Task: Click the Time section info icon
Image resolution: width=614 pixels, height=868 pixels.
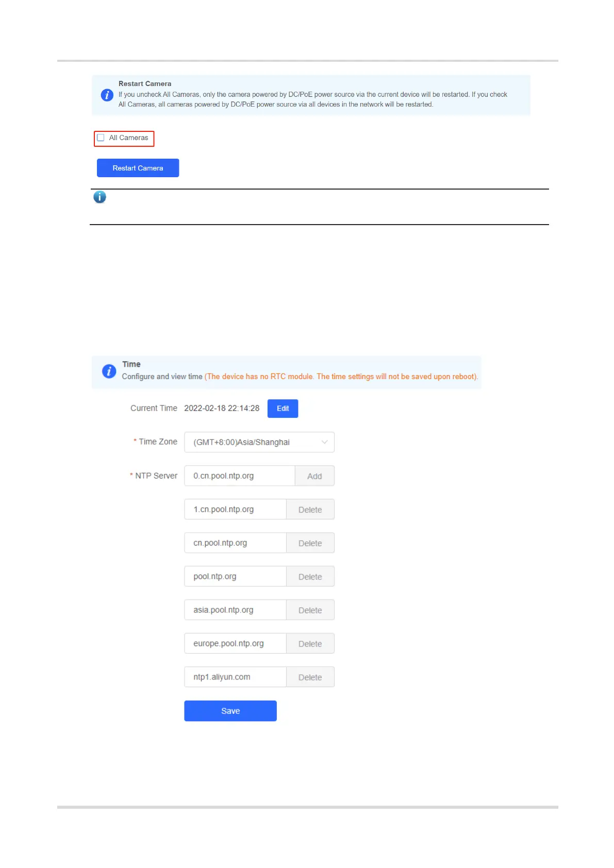Action: pyautogui.click(x=109, y=371)
